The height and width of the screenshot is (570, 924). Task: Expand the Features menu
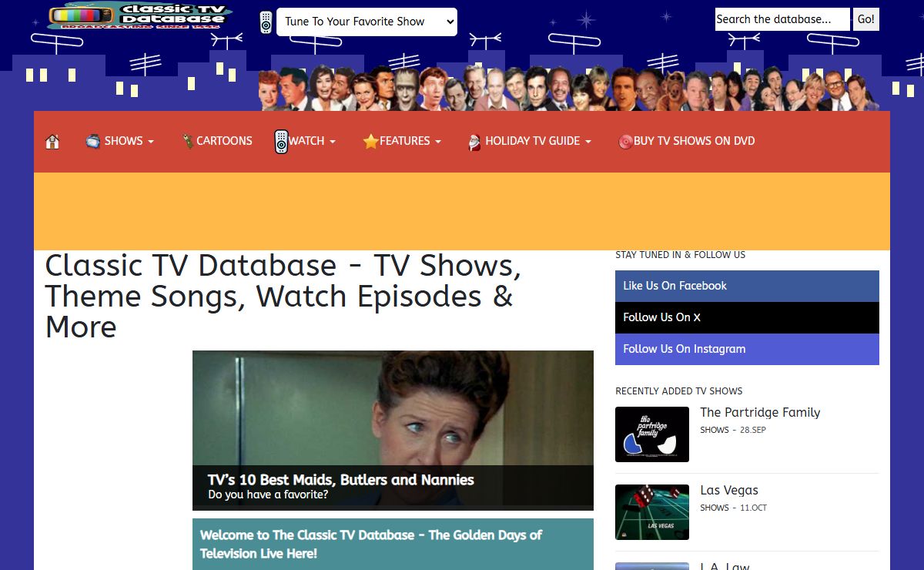coord(410,141)
